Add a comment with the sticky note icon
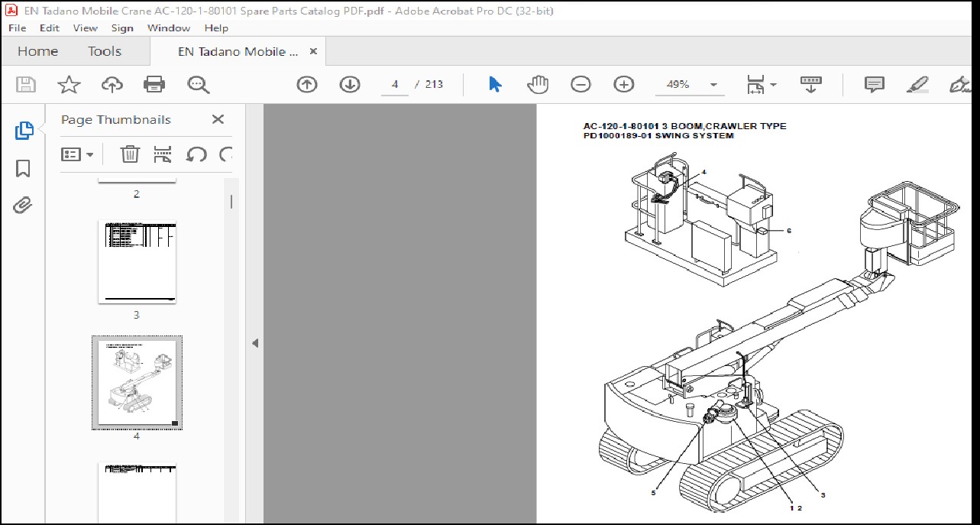 tap(875, 85)
